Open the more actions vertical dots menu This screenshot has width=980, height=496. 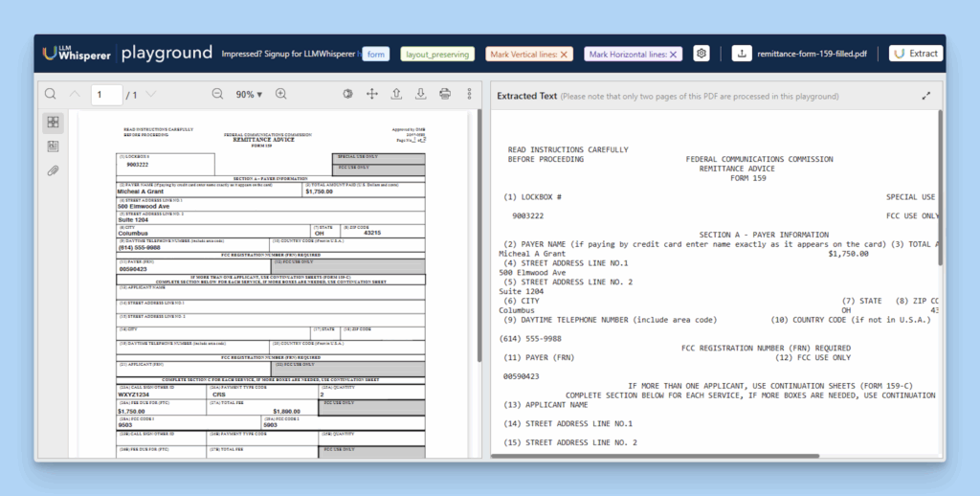(x=469, y=94)
